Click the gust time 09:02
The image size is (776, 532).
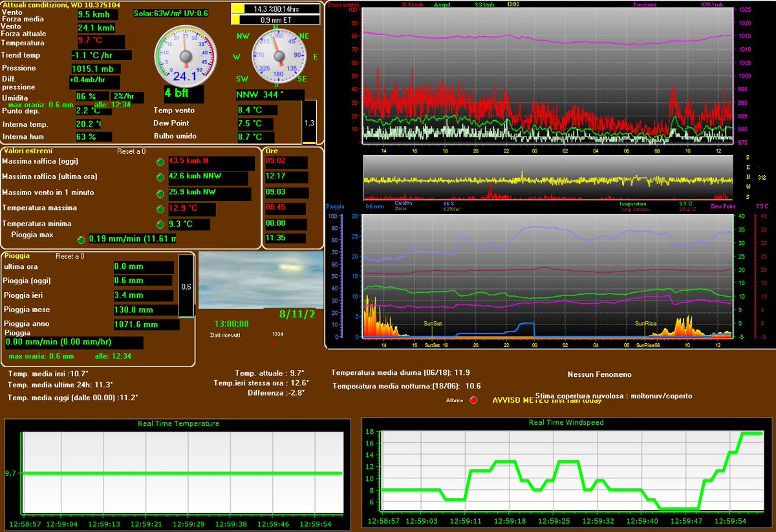(285, 160)
